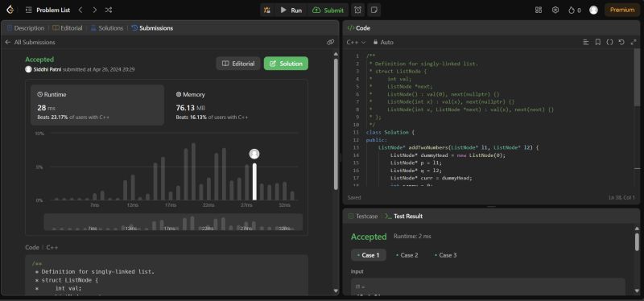Click the highlighted white runtime bar

coord(254,182)
